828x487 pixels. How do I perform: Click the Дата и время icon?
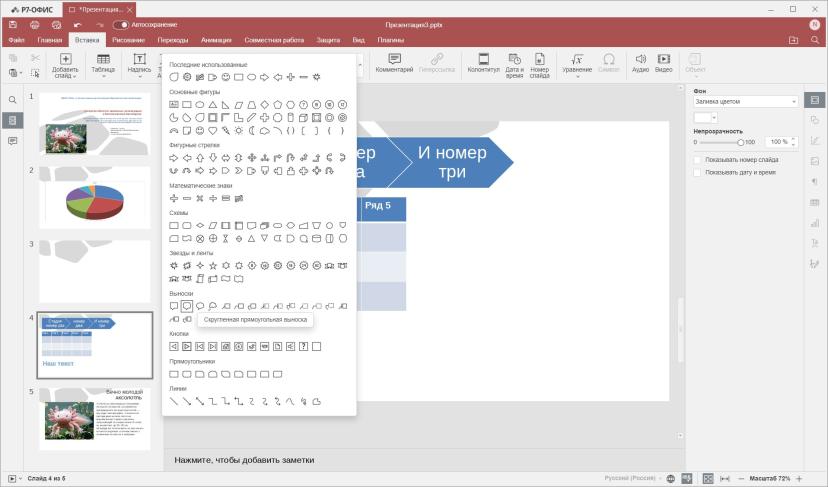coord(514,65)
